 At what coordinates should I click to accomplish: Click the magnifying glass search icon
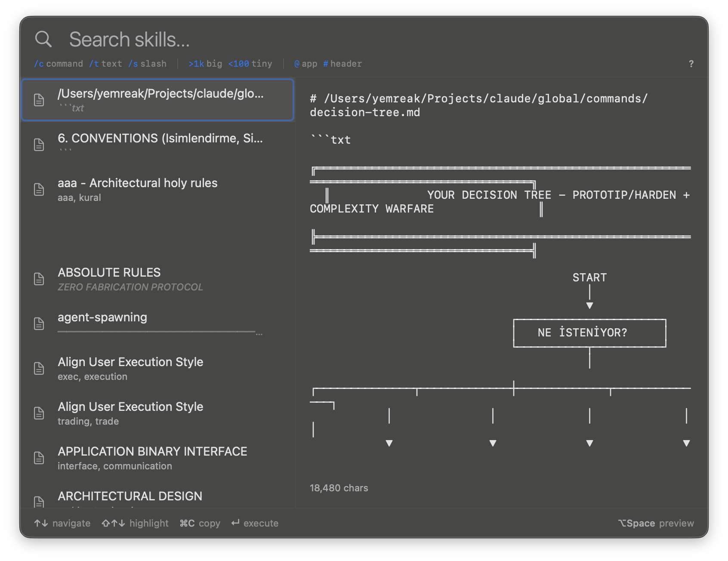click(43, 39)
